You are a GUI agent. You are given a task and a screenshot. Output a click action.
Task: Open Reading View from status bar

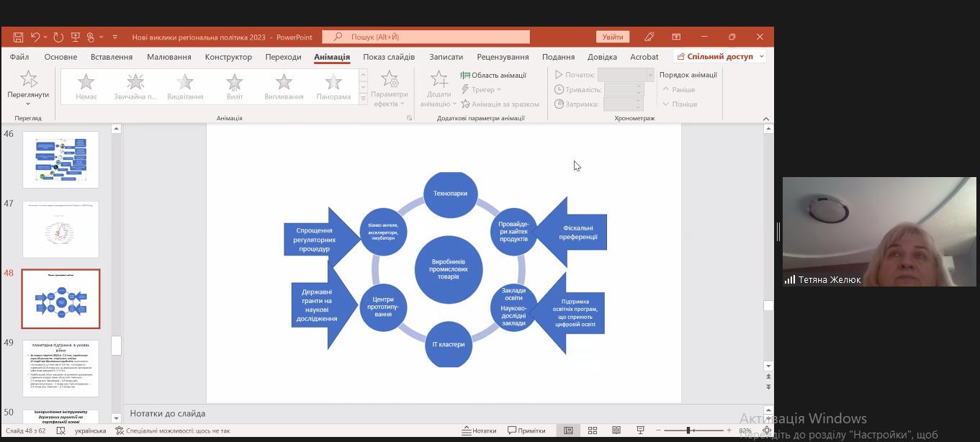pyautogui.click(x=616, y=430)
